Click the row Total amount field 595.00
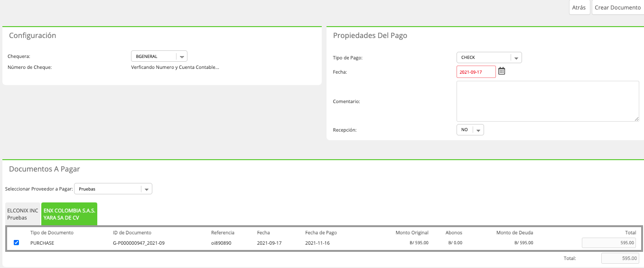This screenshot has width=644, height=268. tap(609, 243)
